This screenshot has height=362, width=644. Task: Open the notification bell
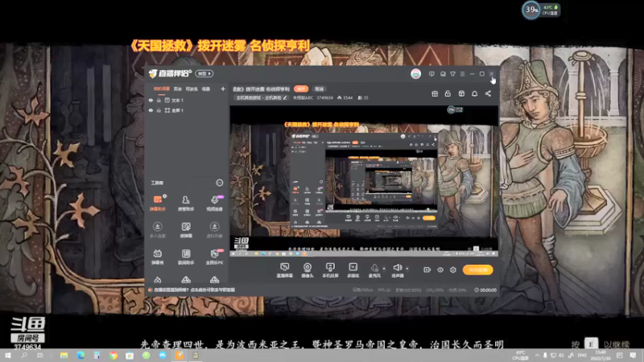coord(474,93)
